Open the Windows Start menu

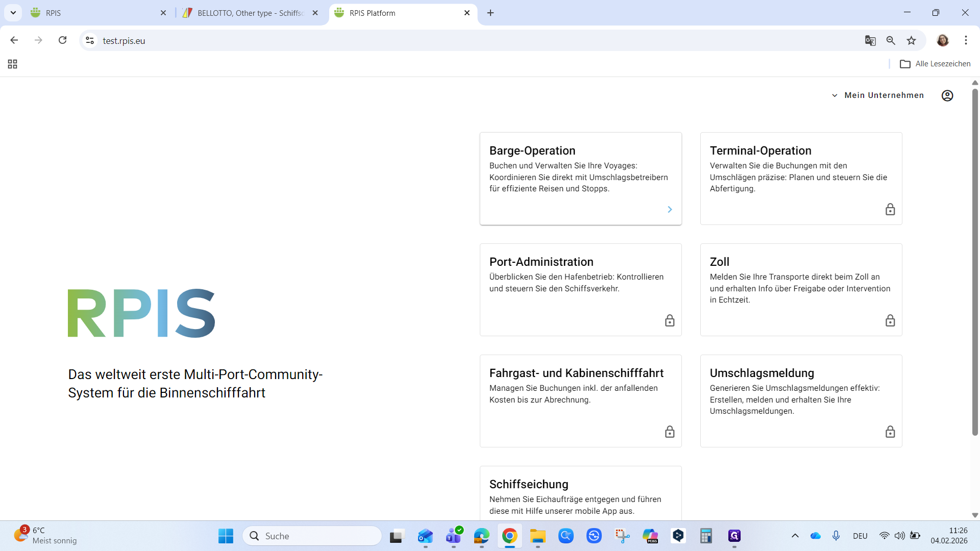(x=226, y=536)
